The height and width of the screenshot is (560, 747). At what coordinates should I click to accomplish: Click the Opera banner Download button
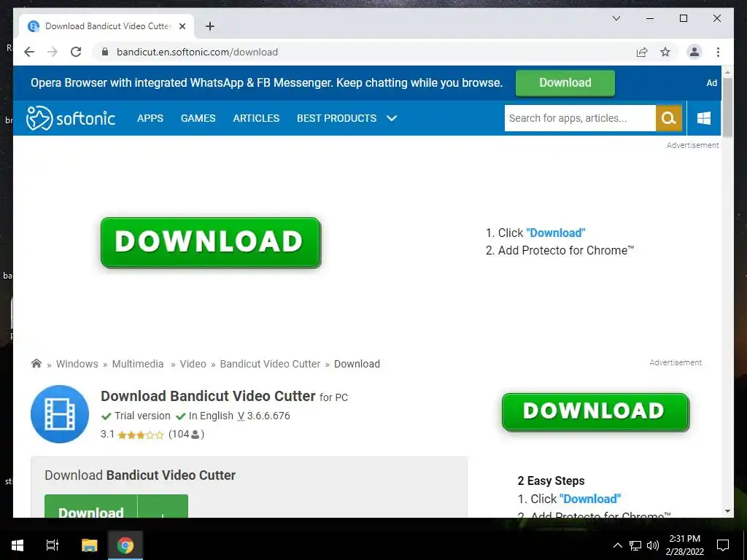coord(565,83)
